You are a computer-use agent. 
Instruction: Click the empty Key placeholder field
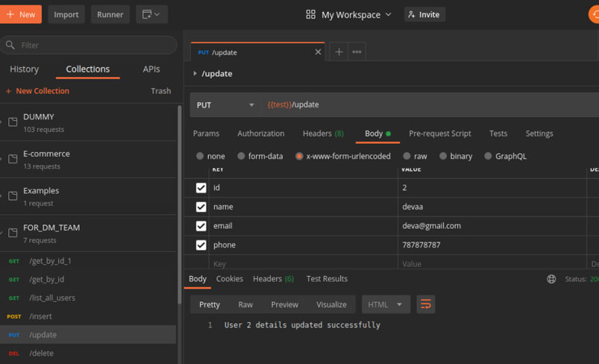pyautogui.click(x=303, y=263)
